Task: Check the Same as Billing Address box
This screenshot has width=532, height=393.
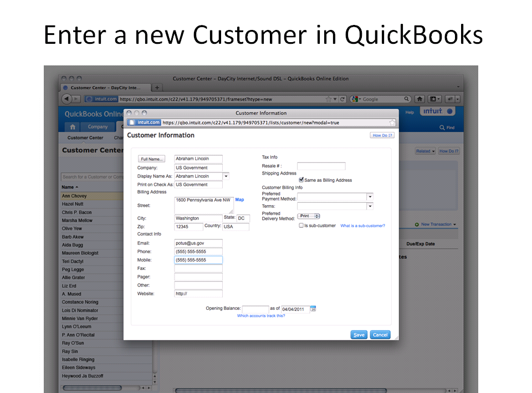Action: [301, 180]
